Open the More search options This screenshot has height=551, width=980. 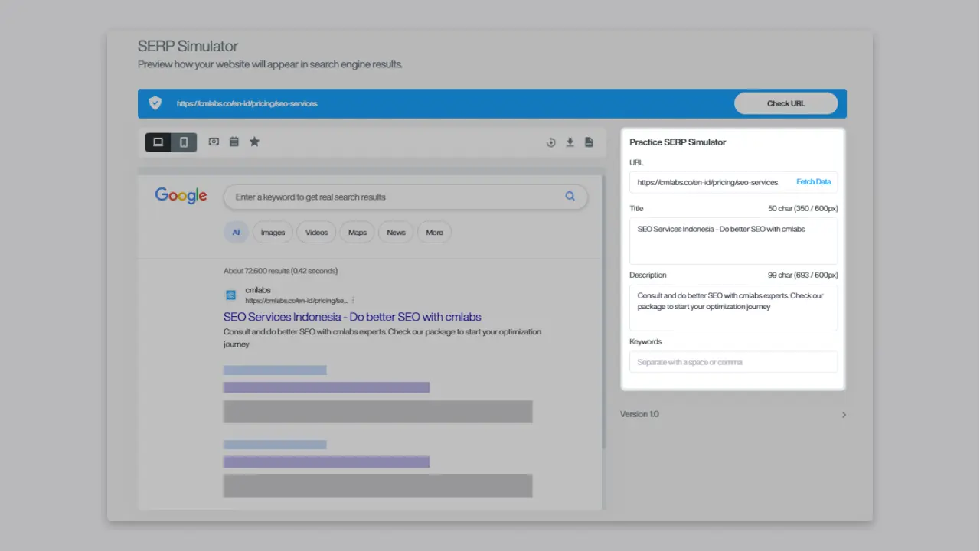434,232
